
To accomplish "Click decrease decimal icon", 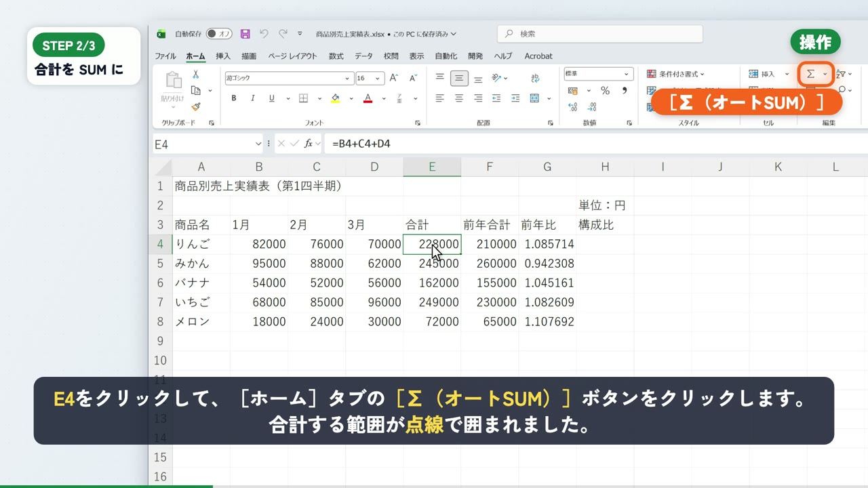I will coord(593,106).
